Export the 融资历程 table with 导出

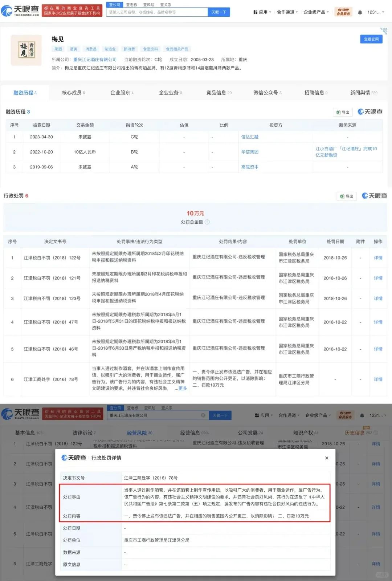tap(343, 112)
